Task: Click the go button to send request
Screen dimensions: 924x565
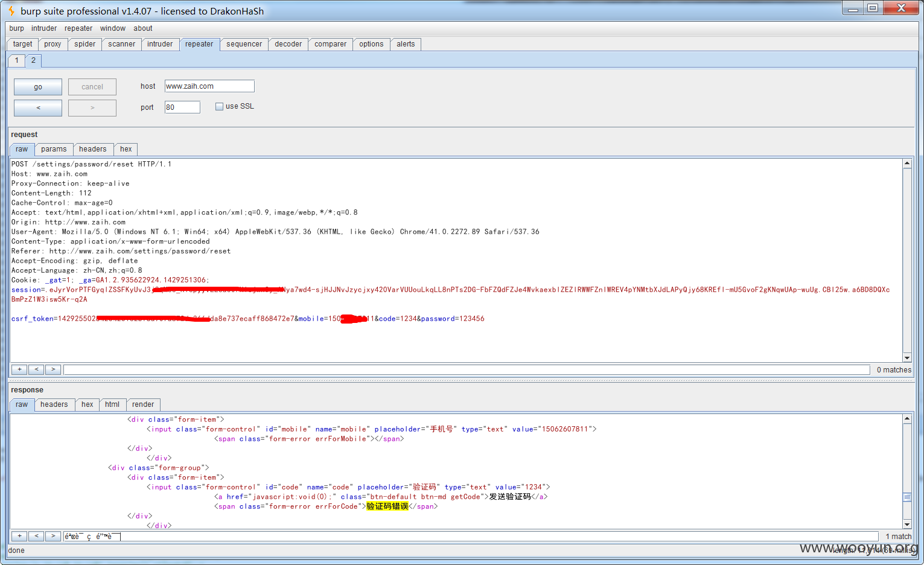Action: point(38,87)
